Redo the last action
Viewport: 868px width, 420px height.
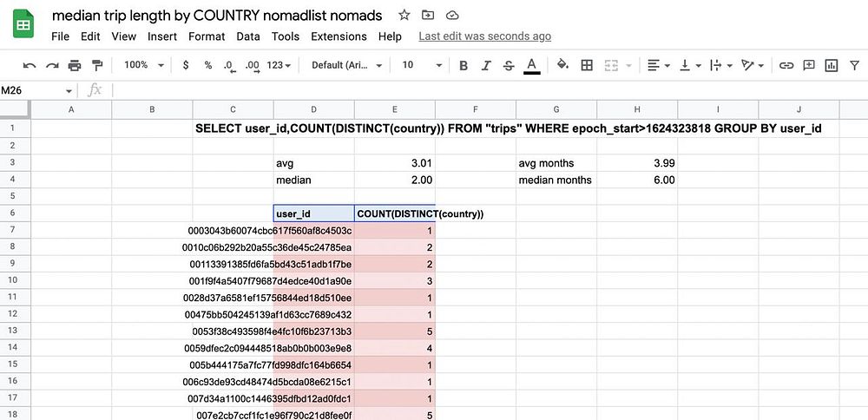52,65
